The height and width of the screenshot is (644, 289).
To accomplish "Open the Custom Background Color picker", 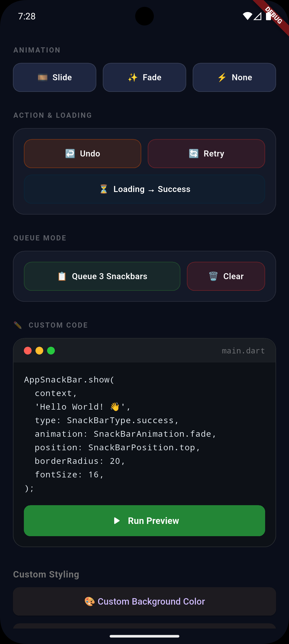I will (144, 601).
